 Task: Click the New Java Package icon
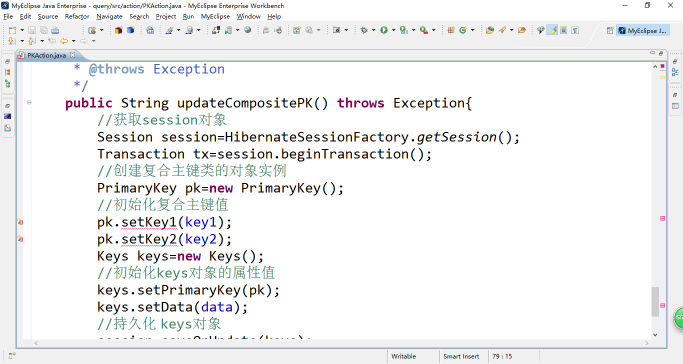[x=451, y=30]
